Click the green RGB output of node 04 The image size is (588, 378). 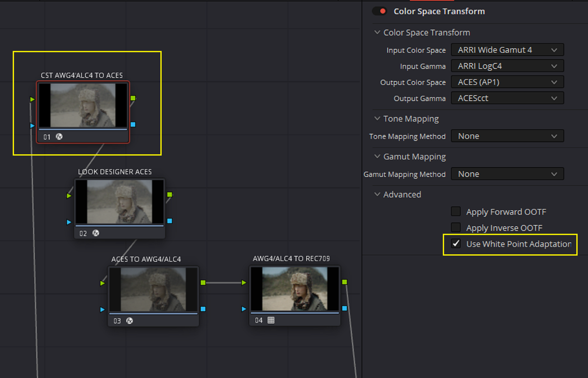(x=345, y=282)
